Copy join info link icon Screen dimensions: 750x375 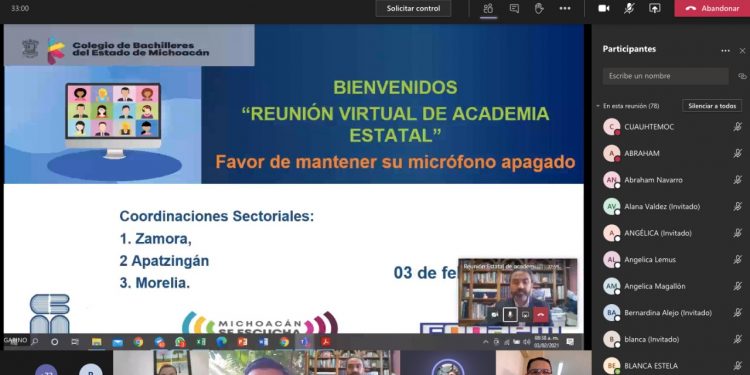point(742,76)
